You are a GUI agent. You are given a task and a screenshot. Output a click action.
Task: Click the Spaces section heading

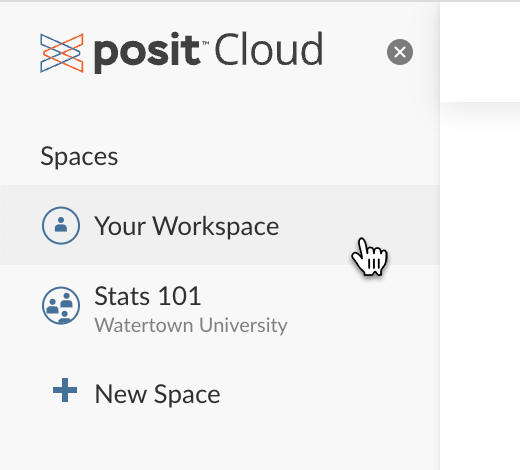79,156
